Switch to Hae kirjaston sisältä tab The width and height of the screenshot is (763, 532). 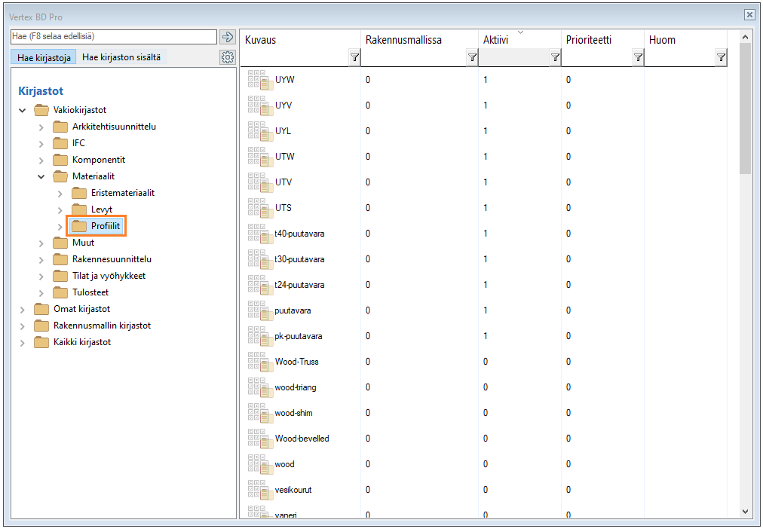tap(121, 57)
